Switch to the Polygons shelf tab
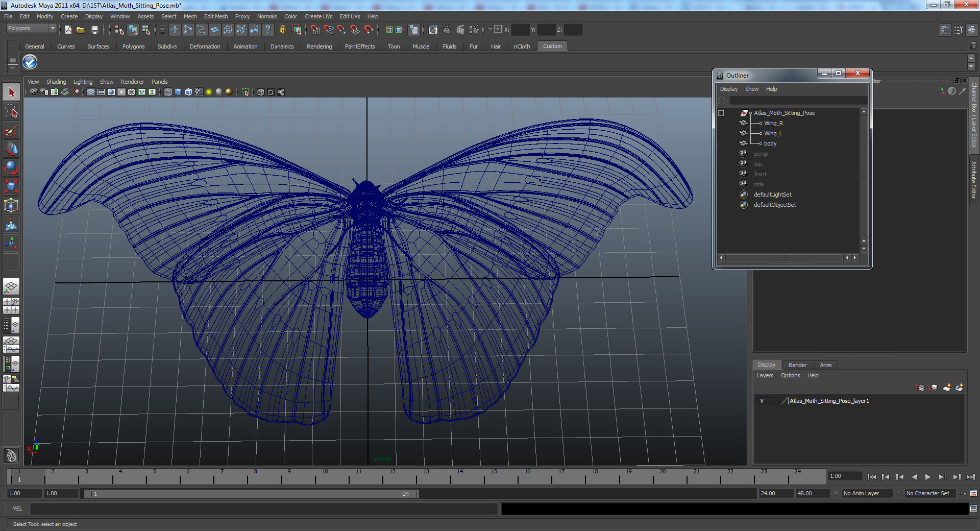 click(x=133, y=46)
